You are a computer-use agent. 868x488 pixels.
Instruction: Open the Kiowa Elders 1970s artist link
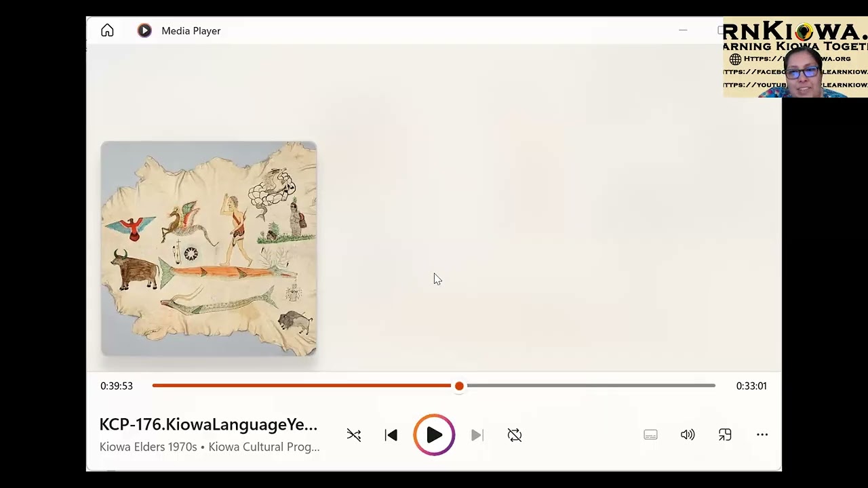tap(148, 447)
